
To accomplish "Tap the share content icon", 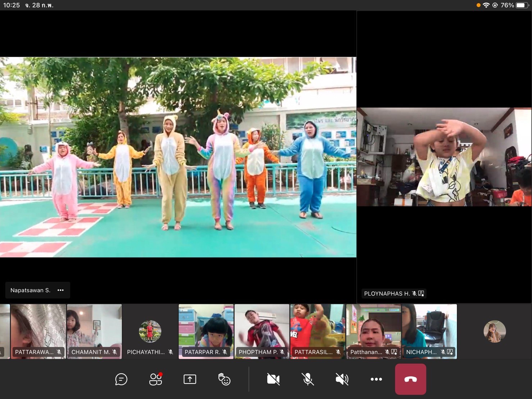I will [x=190, y=379].
